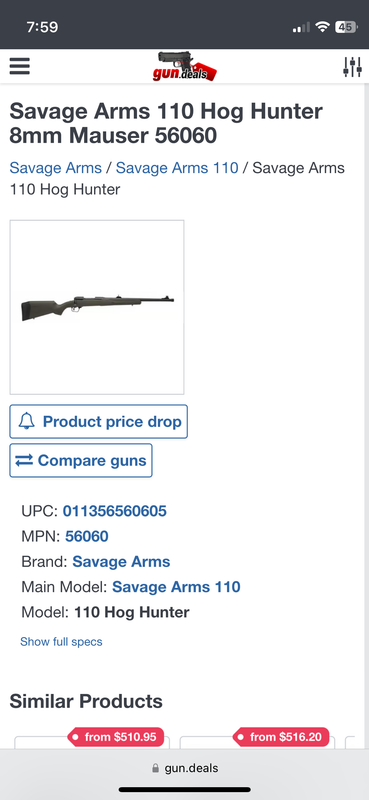Open Savage Arms 110 breadcrumb link
The image size is (369, 800).
pyautogui.click(x=177, y=168)
